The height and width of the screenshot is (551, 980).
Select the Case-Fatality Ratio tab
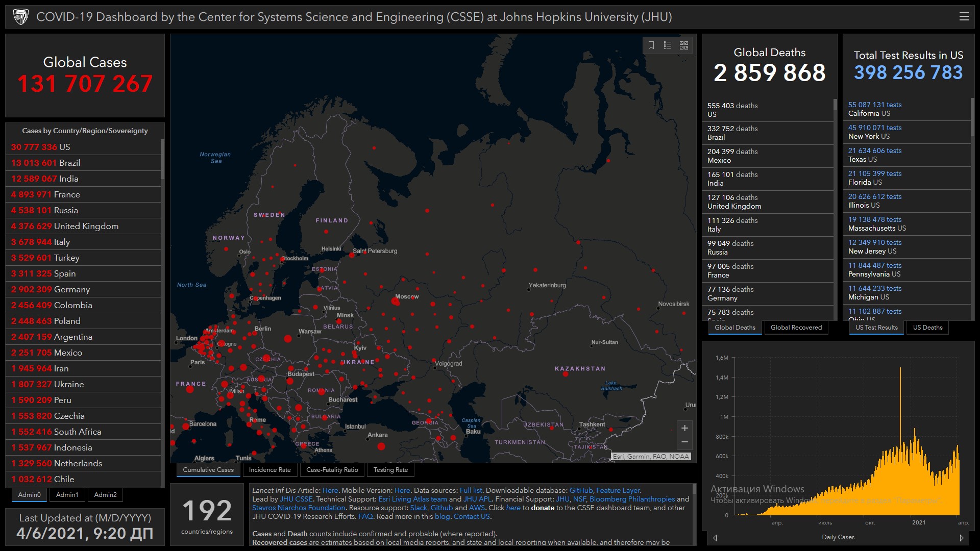pos(332,470)
